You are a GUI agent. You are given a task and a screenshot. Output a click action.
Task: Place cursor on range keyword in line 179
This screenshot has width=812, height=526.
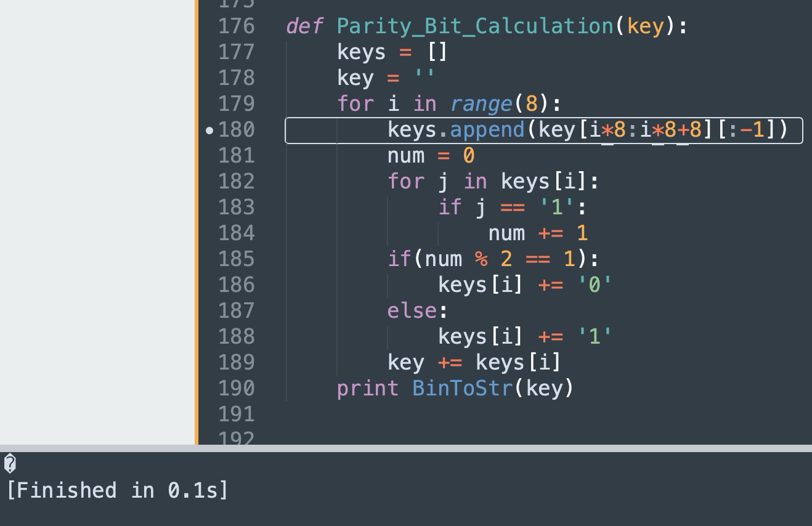pyautogui.click(x=481, y=103)
